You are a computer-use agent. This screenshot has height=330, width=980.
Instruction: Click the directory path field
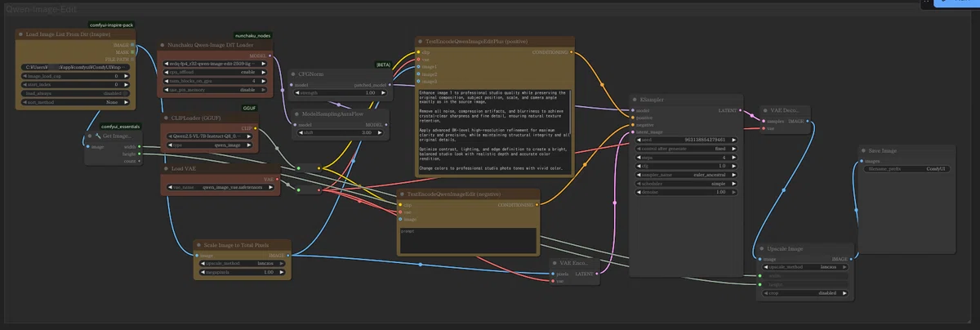click(77, 66)
